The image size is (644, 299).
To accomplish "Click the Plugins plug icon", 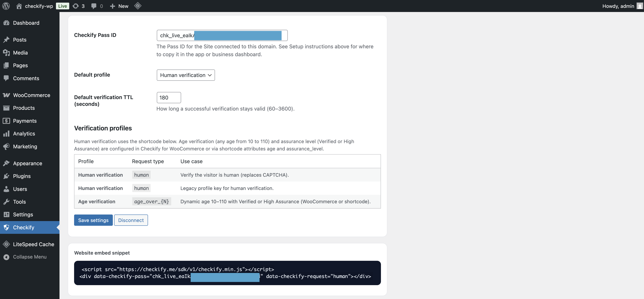I will pos(7,176).
